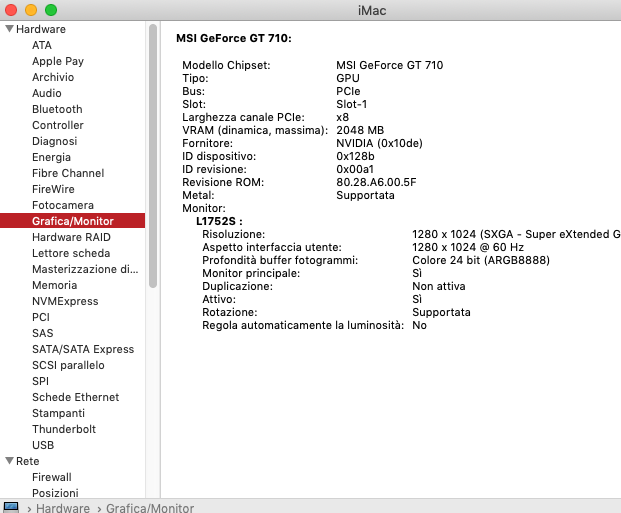Click the computer icon in path bar
This screenshot has width=621, height=513.
coord(11,507)
